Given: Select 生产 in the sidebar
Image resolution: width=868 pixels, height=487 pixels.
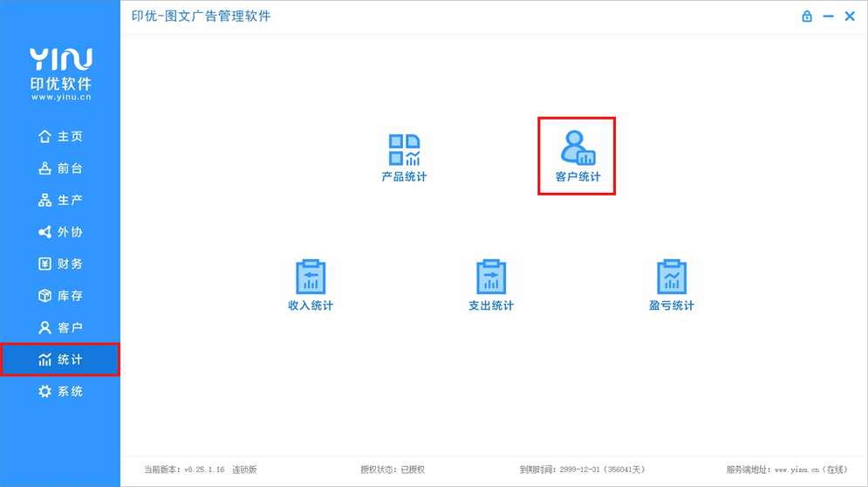Looking at the screenshot, I should 60,200.
